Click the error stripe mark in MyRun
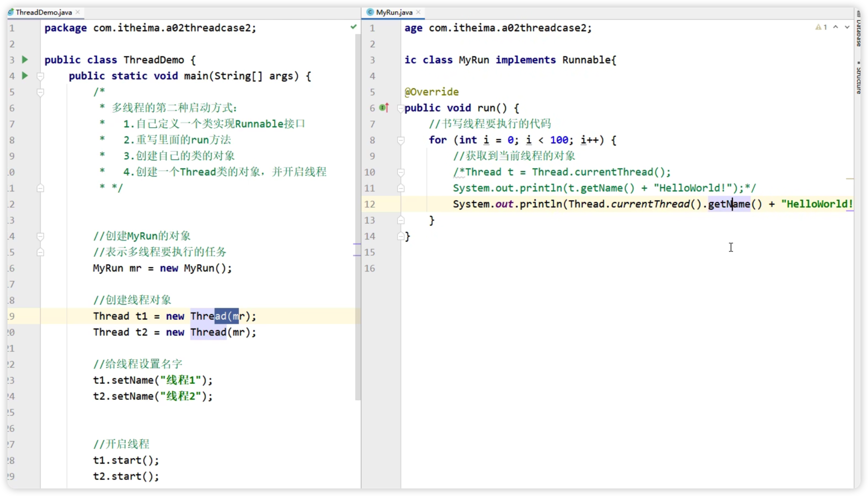This screenshot has width=868, height=496. coord(850,179)
